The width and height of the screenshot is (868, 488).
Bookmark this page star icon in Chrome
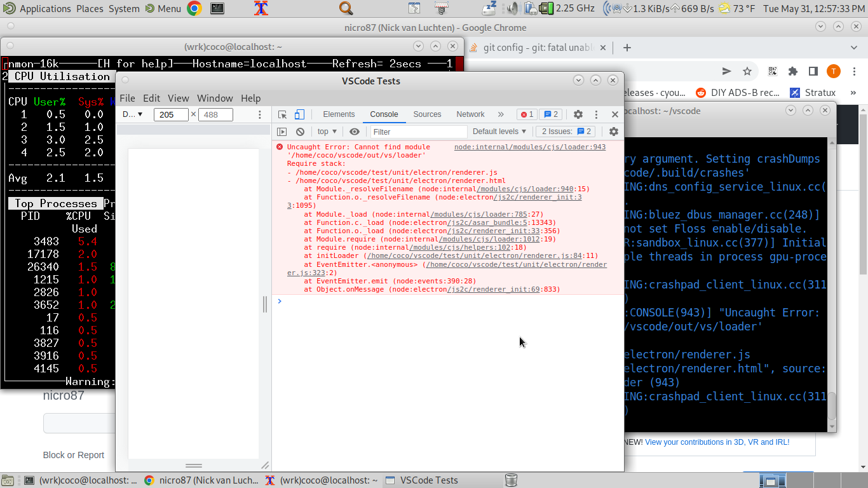[x=747, y=71]
